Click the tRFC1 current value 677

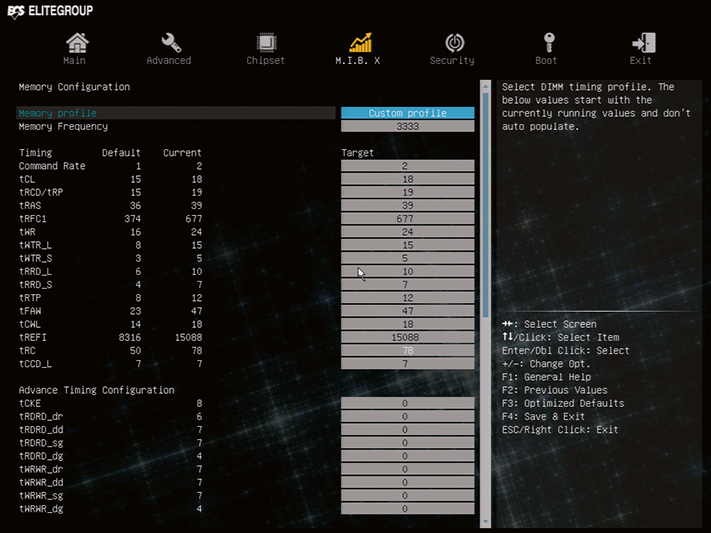194,219
